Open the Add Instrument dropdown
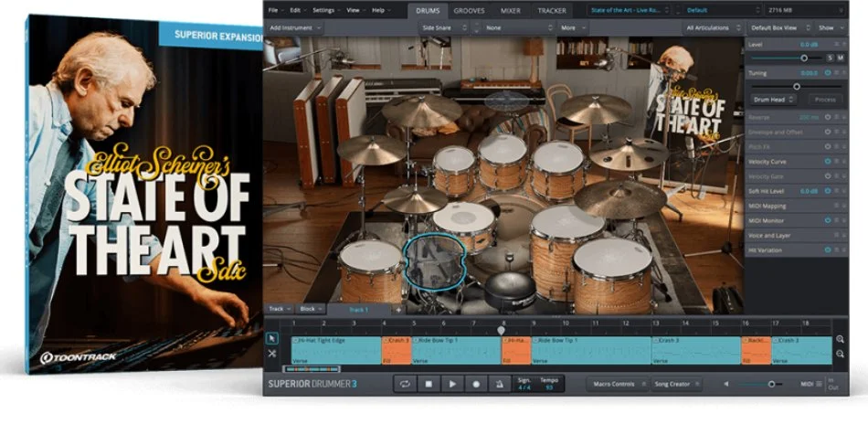 coord(294,27)
